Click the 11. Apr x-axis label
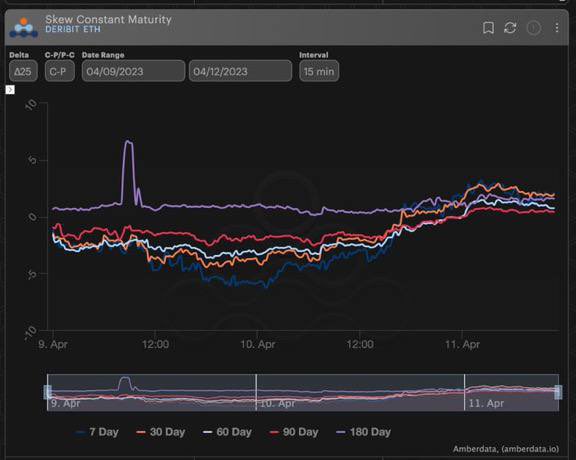576x460 pixels. (x=462, y=345)
